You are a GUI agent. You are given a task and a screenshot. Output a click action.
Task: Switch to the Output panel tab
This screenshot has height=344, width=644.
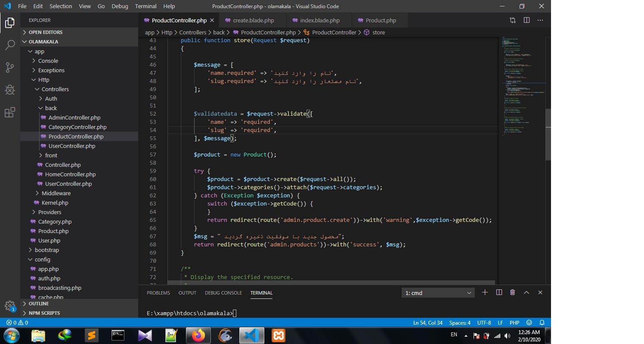pos(187,293)
